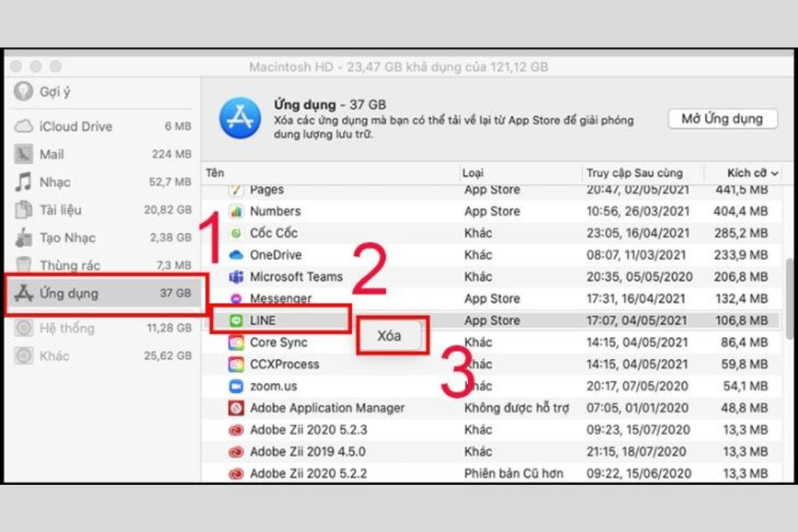Click the 106,8 MB size in LINE row
Image resolution: width=798 pixels, height=532 pixels.
[x=741, y=321]
